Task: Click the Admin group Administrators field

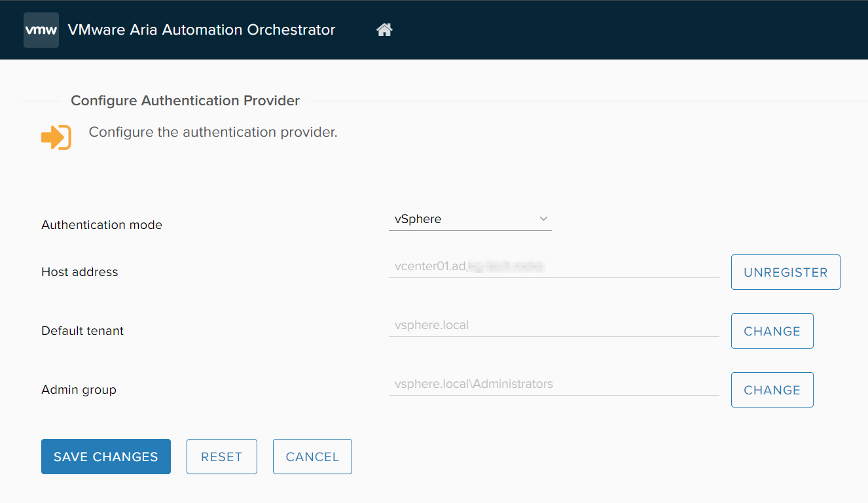Action: [x=553, y=384]
